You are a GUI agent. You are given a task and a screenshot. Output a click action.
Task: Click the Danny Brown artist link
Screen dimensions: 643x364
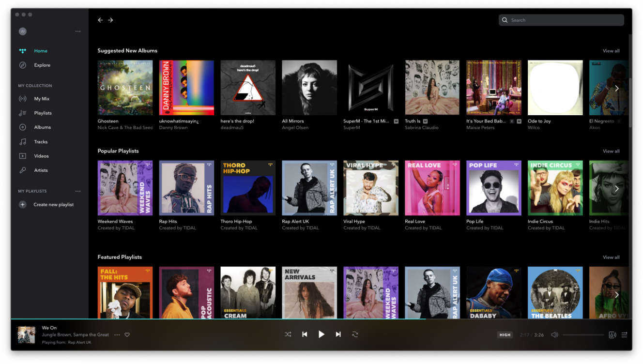click(x=173, y=128)
